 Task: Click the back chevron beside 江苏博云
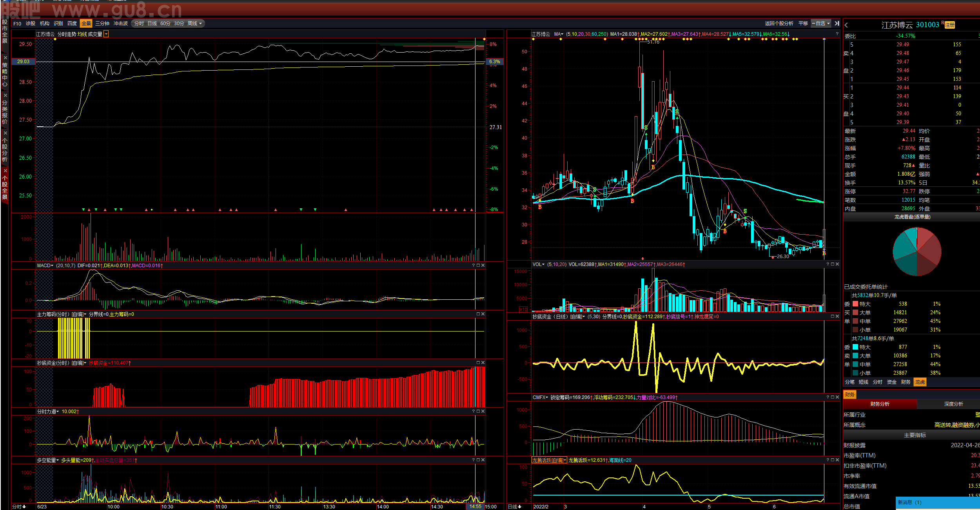[x=846, y=25]
